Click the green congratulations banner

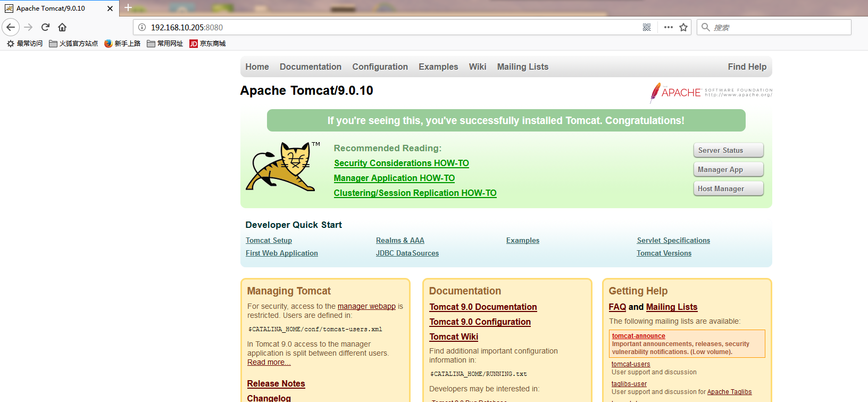[x=506, y=120]
